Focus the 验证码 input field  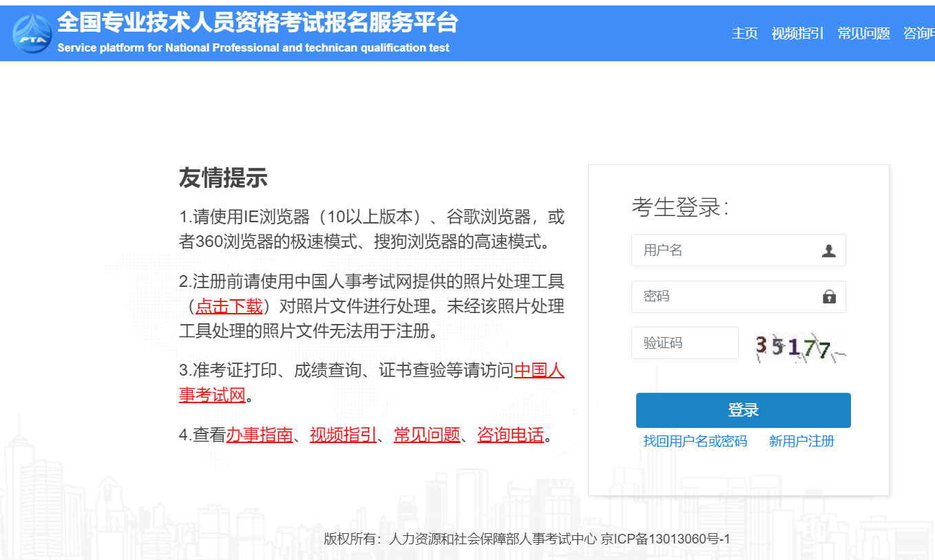pyautogui.click(x=684, y=343)
